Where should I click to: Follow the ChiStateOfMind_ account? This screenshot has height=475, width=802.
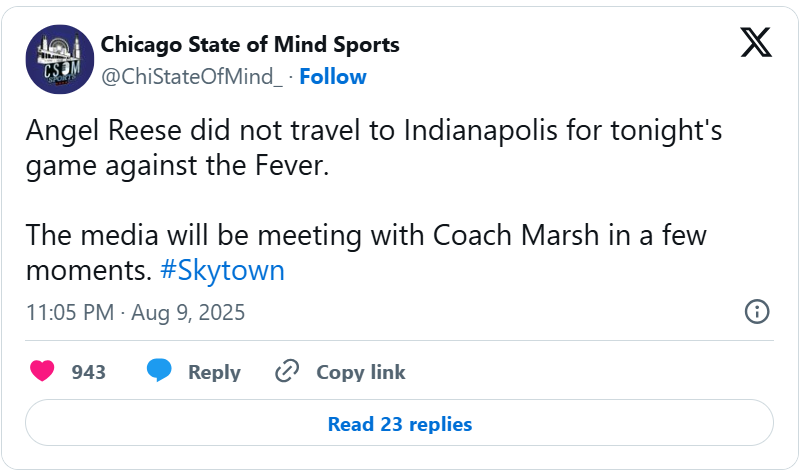coord(332,77)
